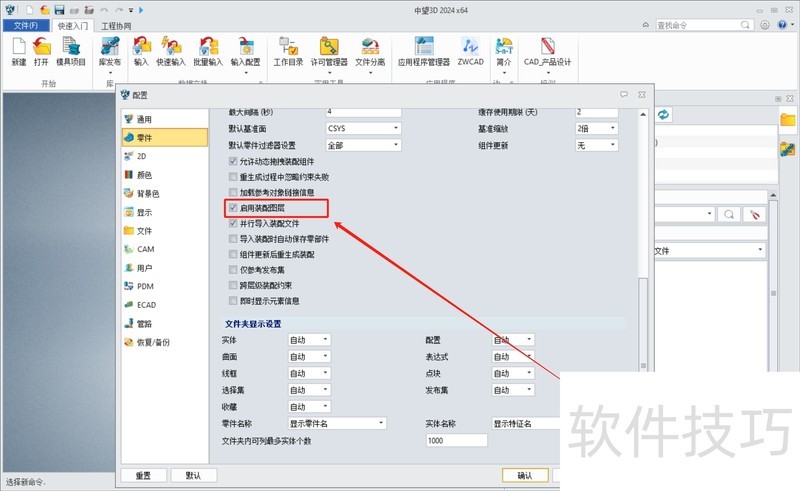Click the 默认 default button
800x491 pixels.
click(193, 475)
